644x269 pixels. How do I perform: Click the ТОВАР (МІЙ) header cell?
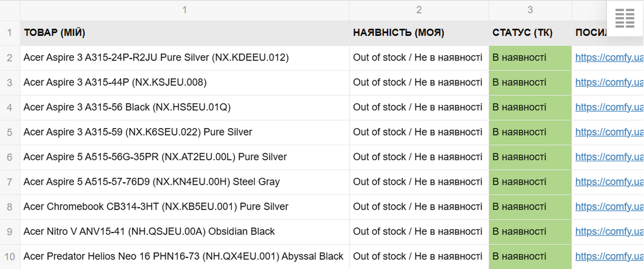tap(185, 33)
